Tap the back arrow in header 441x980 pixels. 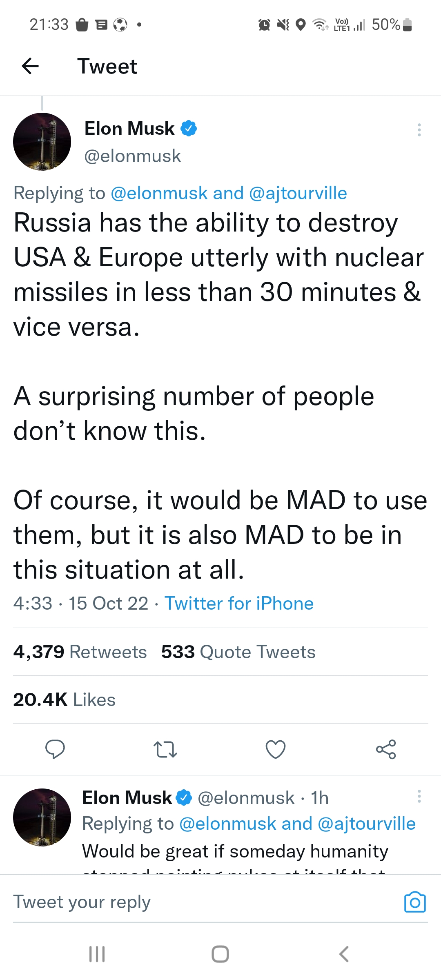(30, 66)
